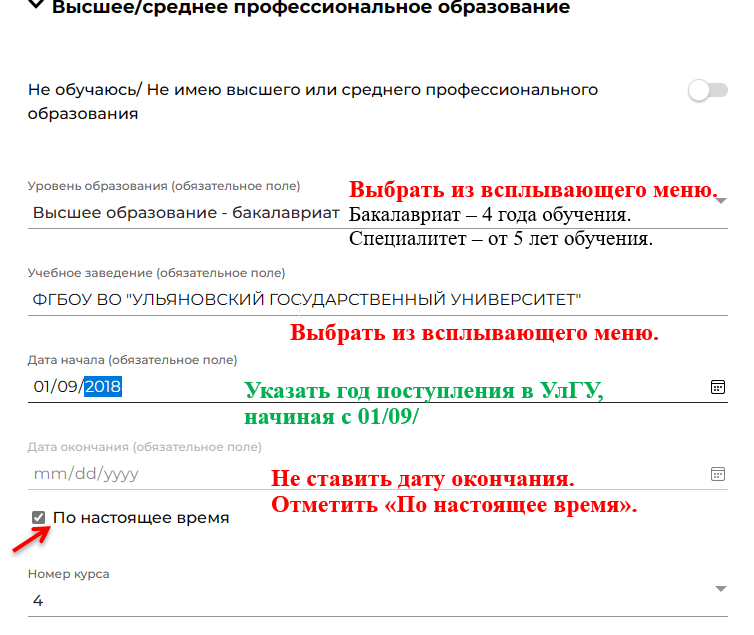The width and height of the screenshot is (754, 635).
Task: Uncheck the По настоящее время checkbox
Action: [38, 518]
